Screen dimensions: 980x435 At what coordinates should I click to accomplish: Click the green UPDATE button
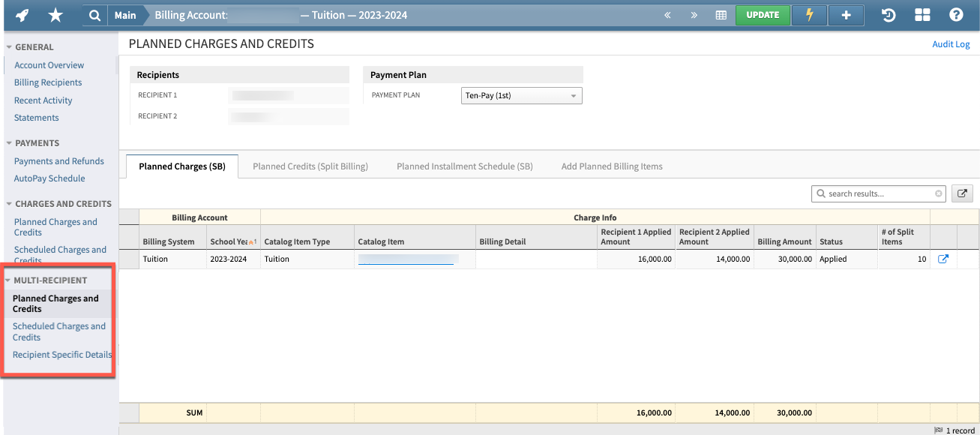tap(763, 15)
